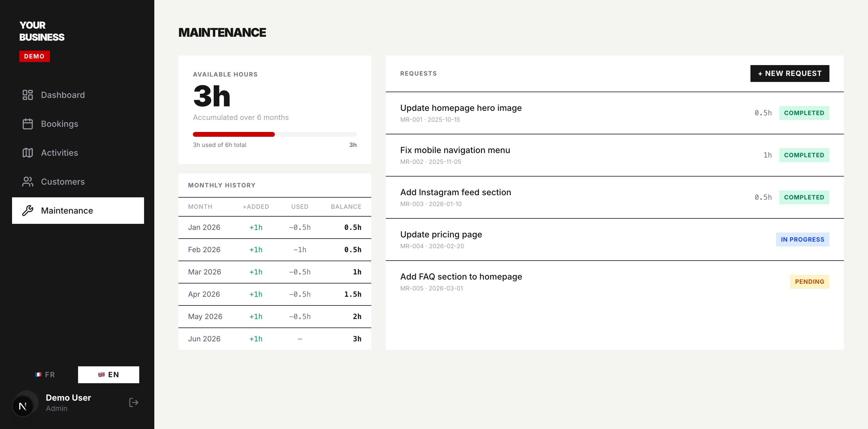The width and height of the screenshot is (868, 429).
Task: Select the UK flag icon
Action: [x=101, y=374]
